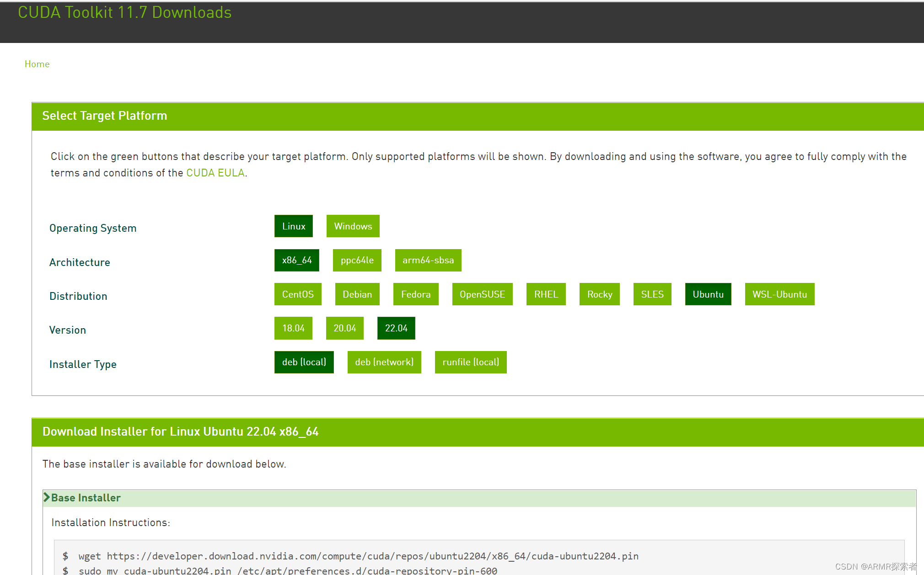
Task: Select Windows operating system button
Action: (x=353, y=226)
